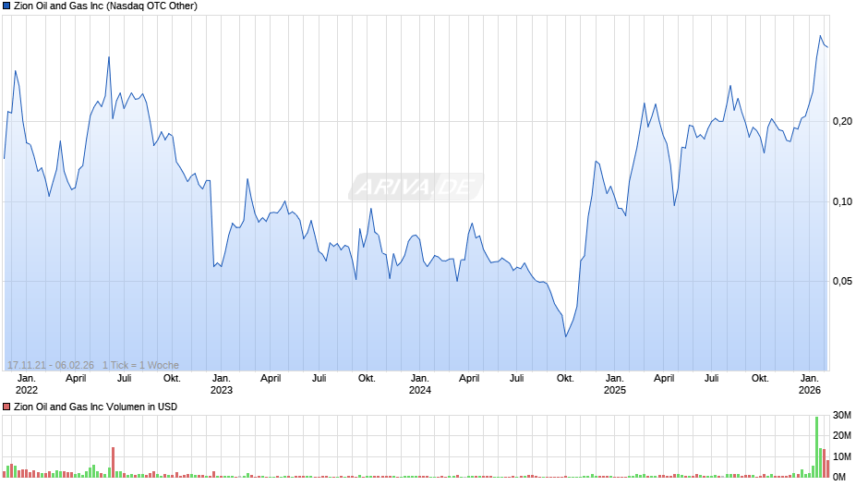Click the Jan. 2025 axis label
This screenshot has width=868, height=486.
[x=614, y=384]
